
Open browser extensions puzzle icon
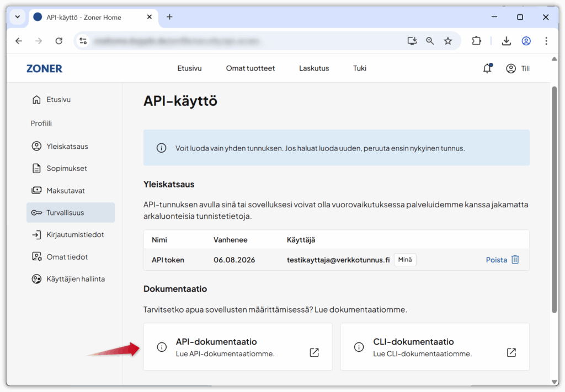476,41
